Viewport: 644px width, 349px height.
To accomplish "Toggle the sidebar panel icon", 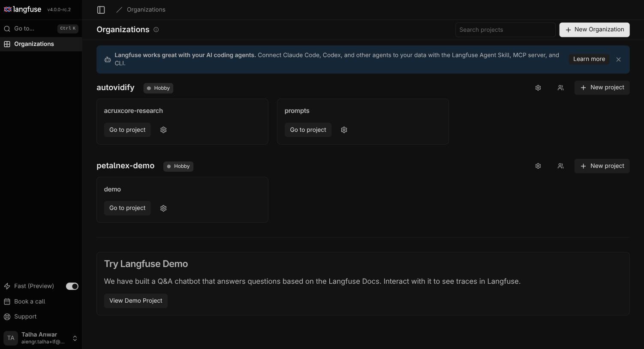I will tap(101, 9).
